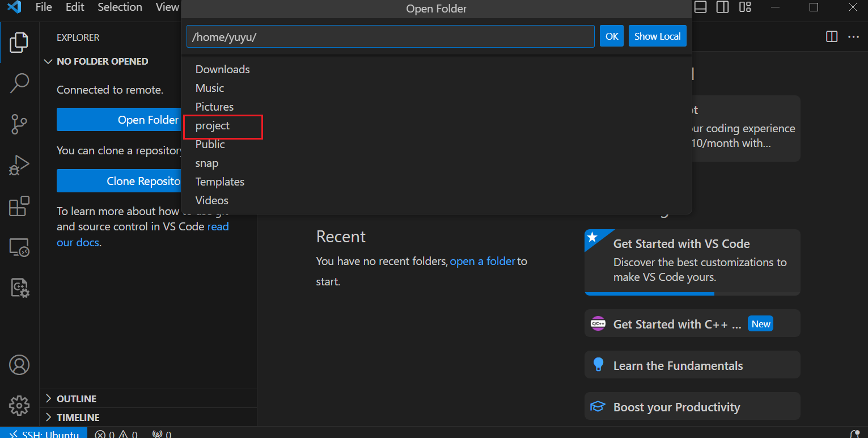
Task: Click the star badge on Get Started card
Action: [x=592, y=237]
